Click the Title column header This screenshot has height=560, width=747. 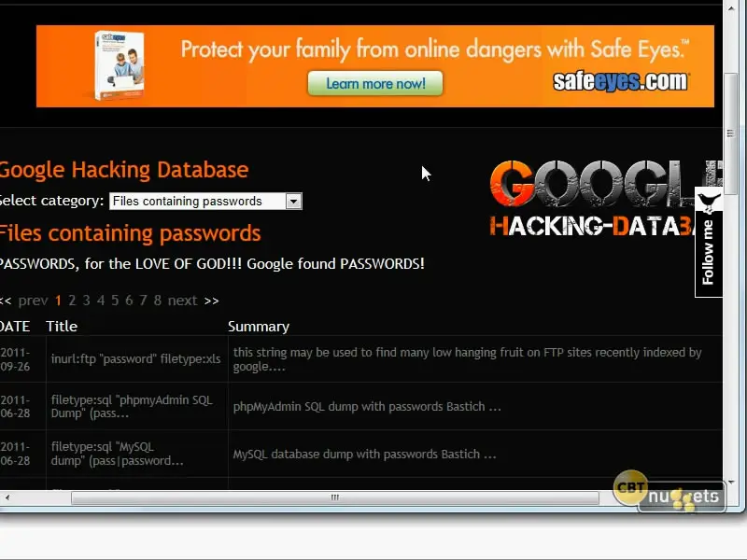[62, 326]
